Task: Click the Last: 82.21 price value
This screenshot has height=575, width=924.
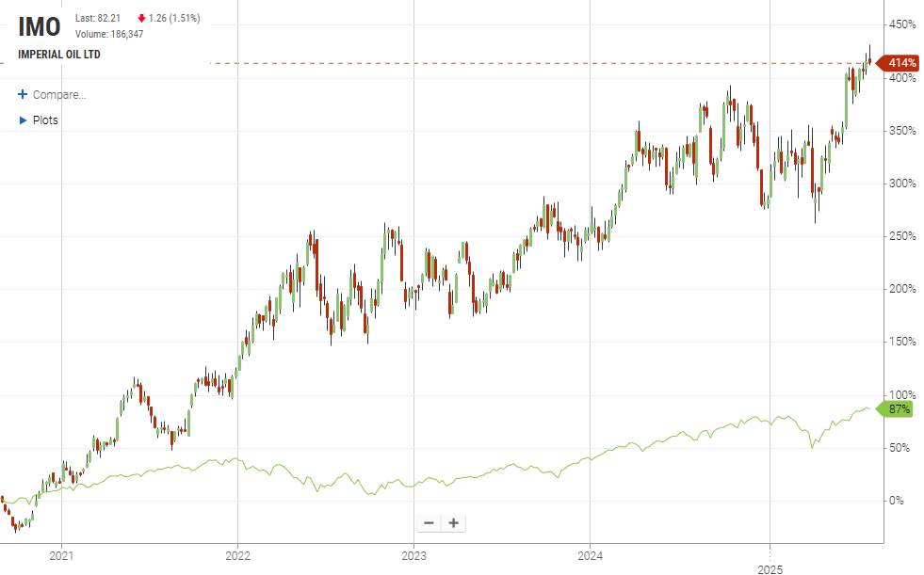Action: coord(98,18)
